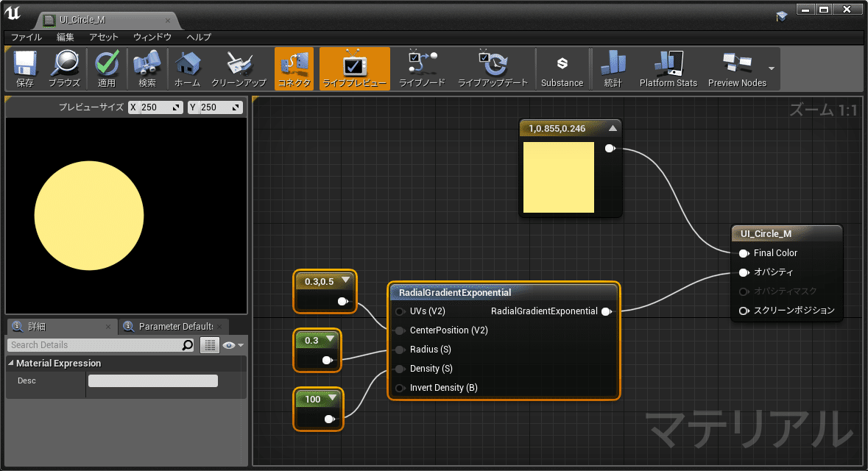
Task: Go to ホーム home node
Action: coord(187,68)
